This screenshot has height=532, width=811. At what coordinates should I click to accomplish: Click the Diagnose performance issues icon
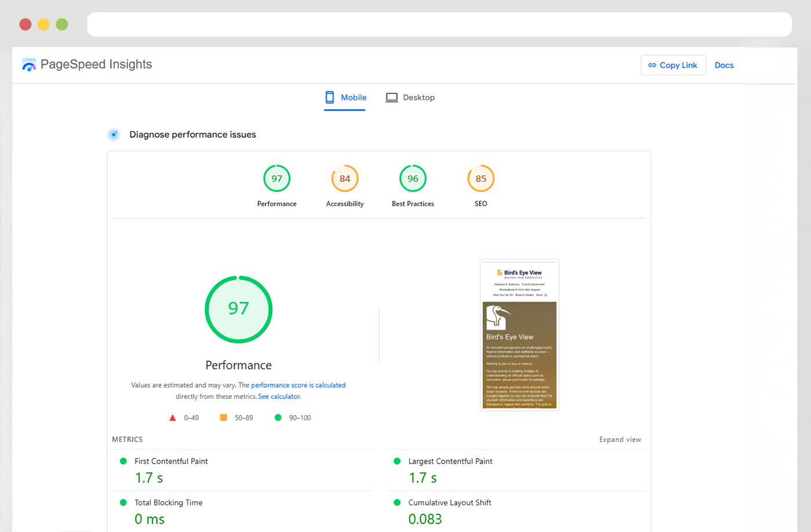coord(114,134)
